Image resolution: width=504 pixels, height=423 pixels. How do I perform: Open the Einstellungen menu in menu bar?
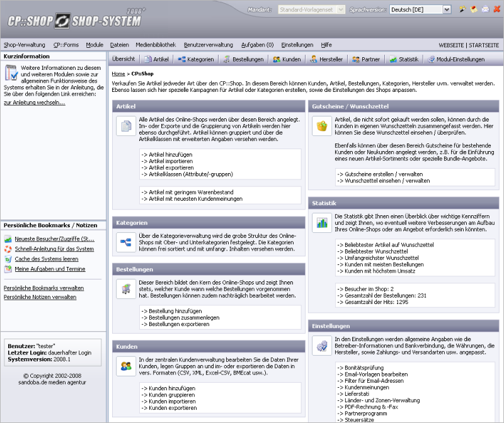coord(297,45)
